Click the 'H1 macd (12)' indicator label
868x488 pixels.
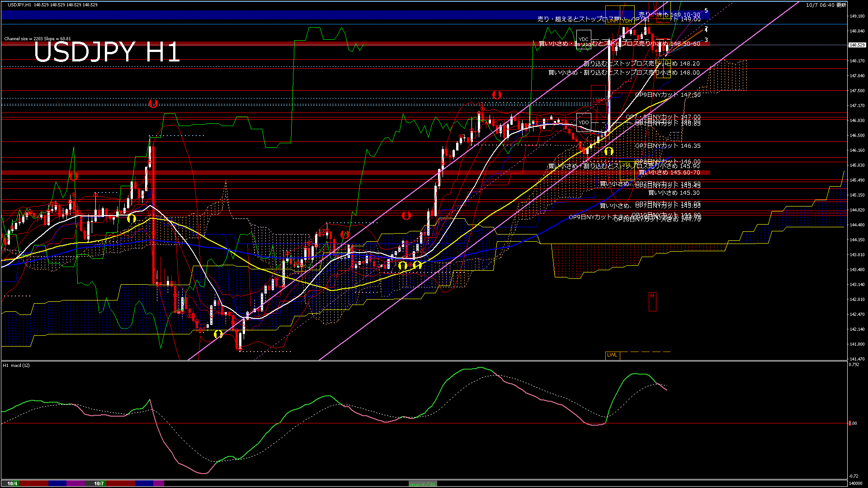(16, 365)
